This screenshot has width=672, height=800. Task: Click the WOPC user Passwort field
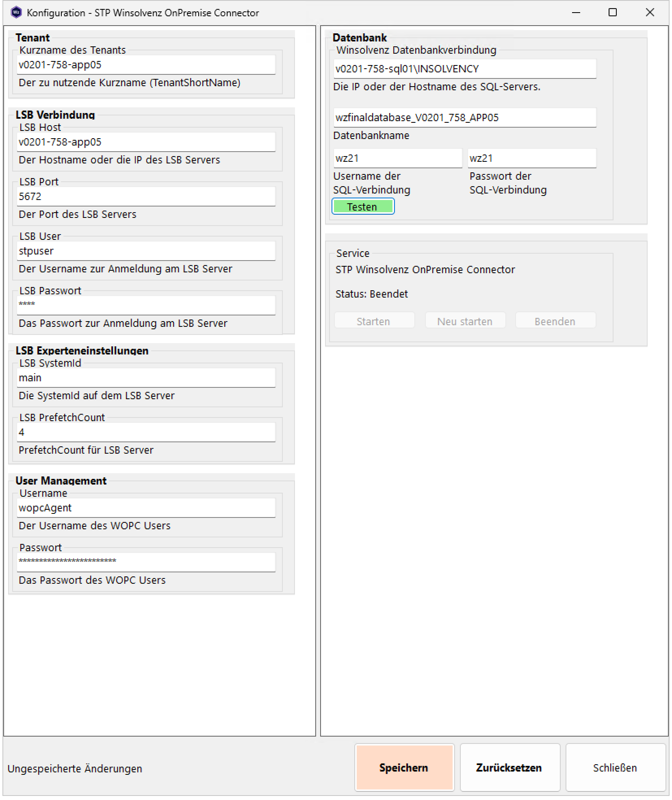pos(146,562)
